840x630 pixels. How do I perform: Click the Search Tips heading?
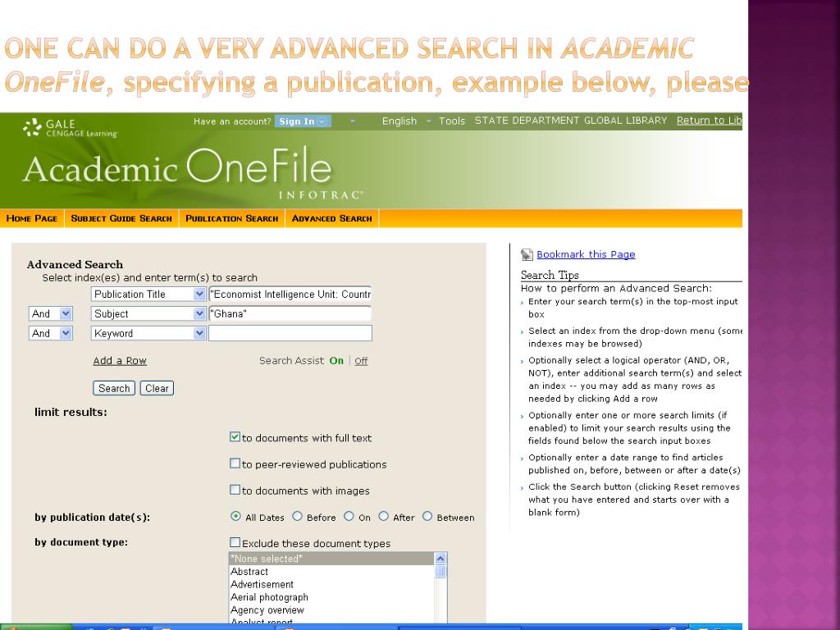click(x=550, y=275)
